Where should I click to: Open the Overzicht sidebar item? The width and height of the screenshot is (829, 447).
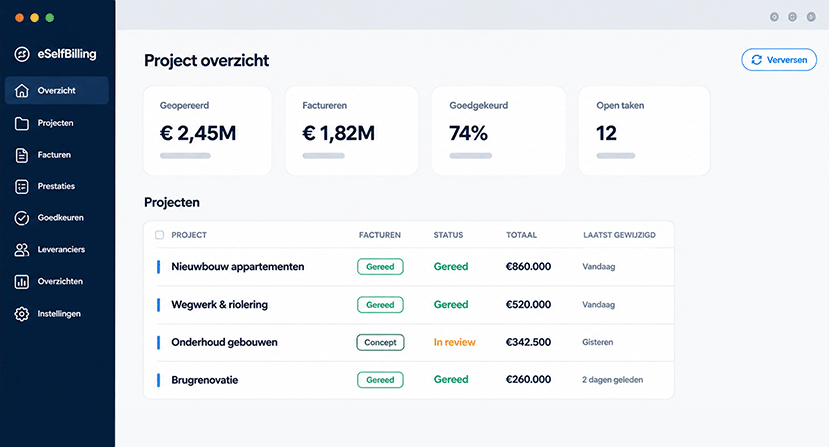[57, 90]
